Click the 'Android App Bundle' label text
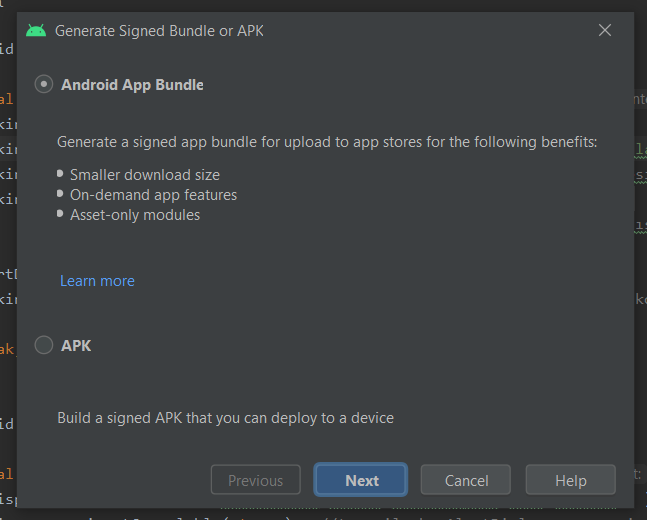The width and height of the screenshot is (647, 520). click(132, 85)
